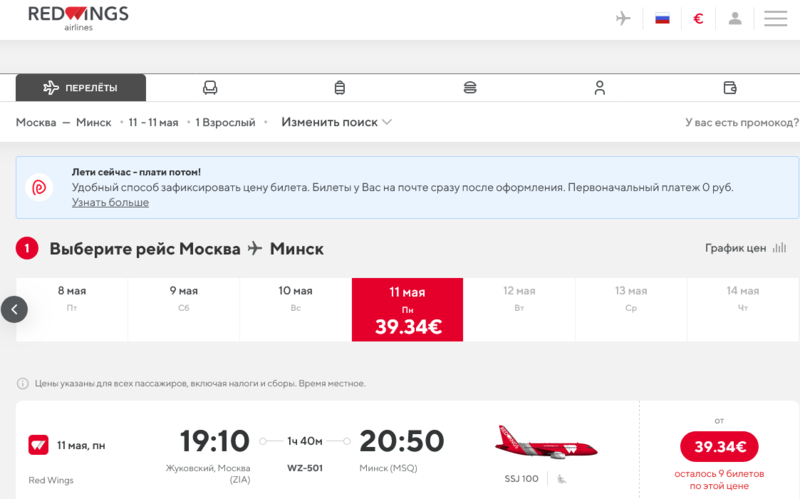
Task: Select the 10 мая date
Action: [x=295, y=298]
